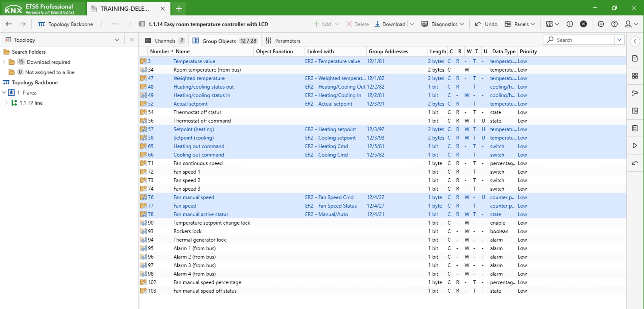Open the undo history icon in right sidebar
This screenshot has width=644, height=309.
point(635,163)
